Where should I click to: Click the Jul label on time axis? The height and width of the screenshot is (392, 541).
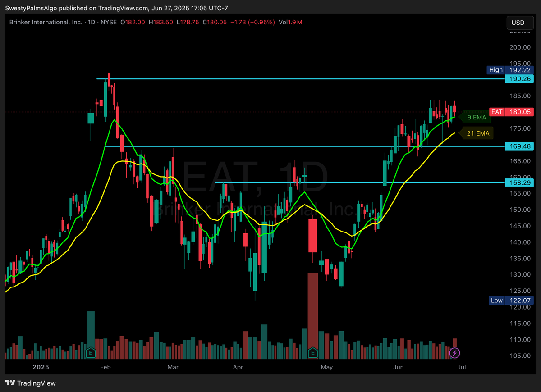click(x=462, y=367)
